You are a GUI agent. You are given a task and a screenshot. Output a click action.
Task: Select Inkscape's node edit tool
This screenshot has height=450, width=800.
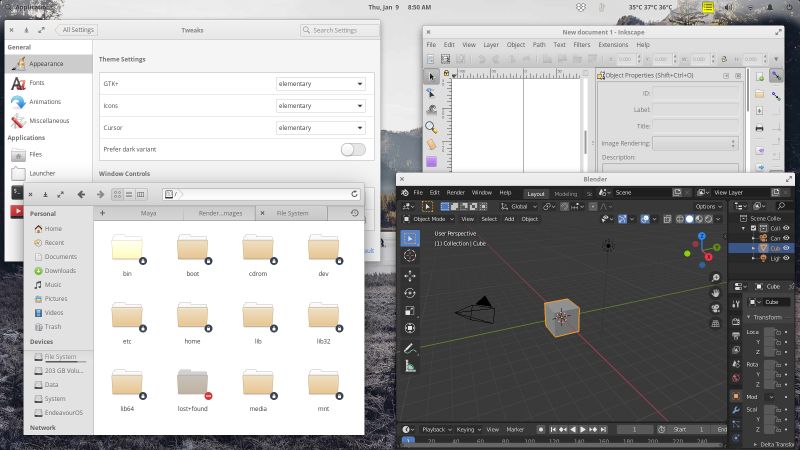point(431,92)
